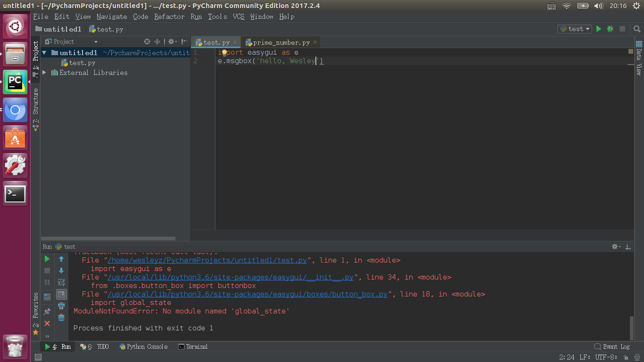Close the prime_number.py tab
The height and width of the screenshot is (362, 644).
tap(315, 42)
